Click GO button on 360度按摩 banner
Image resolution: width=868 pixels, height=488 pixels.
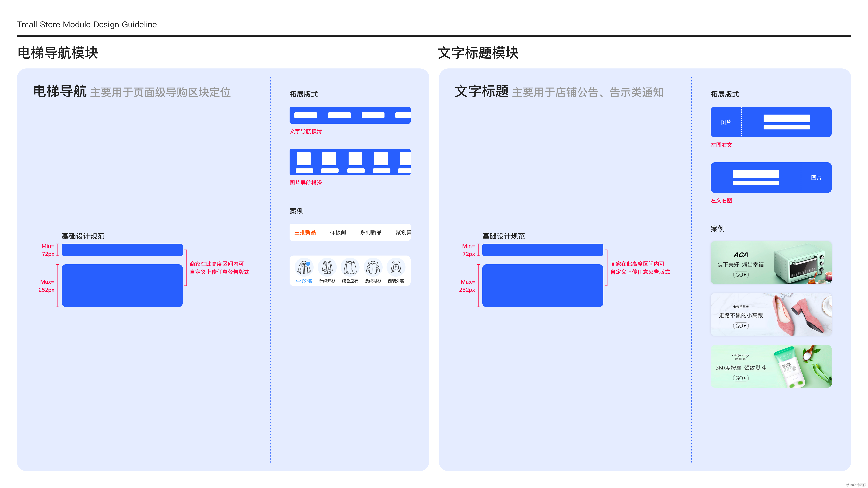point(741,378)
